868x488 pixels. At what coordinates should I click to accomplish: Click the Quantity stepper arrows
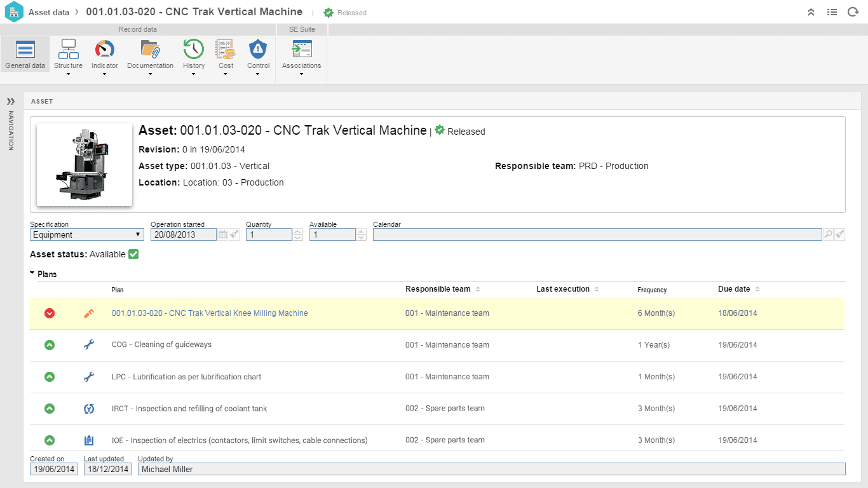298,234
